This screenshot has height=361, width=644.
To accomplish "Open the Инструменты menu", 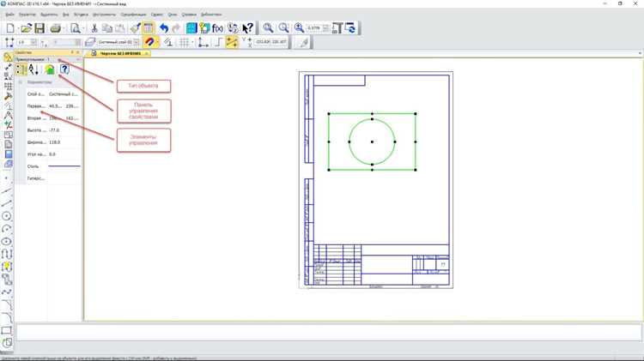I will click(104, 15).
